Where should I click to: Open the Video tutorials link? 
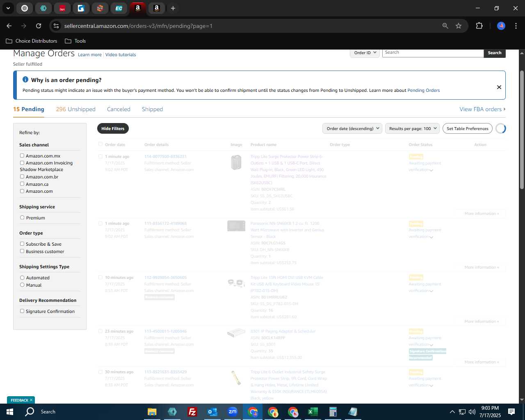point(121,55)
